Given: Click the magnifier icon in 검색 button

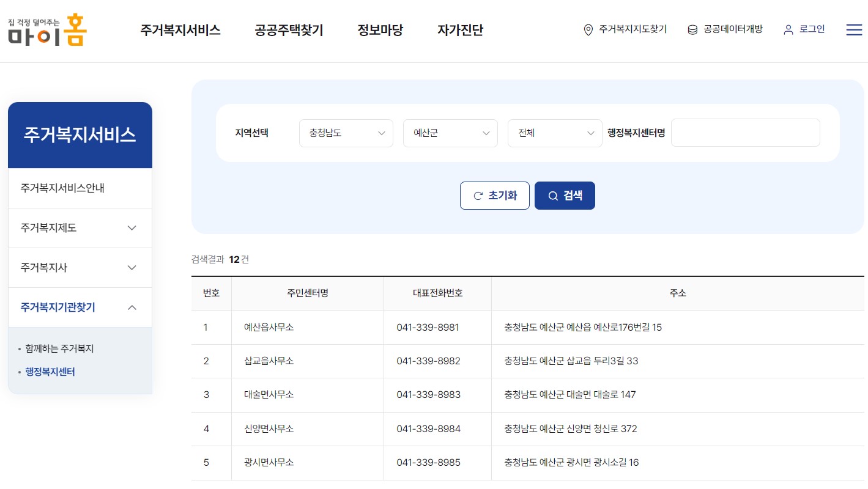Looking at the screenshot, I should 552,195.
